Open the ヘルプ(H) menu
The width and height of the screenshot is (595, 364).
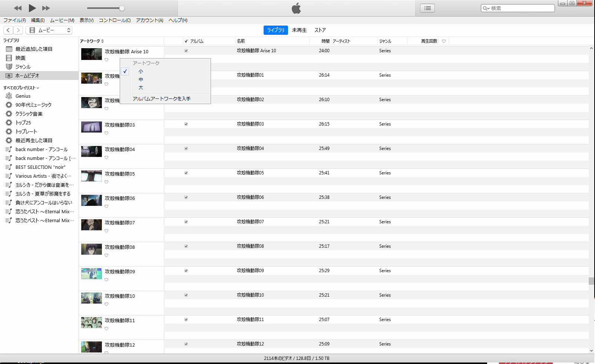178,20
